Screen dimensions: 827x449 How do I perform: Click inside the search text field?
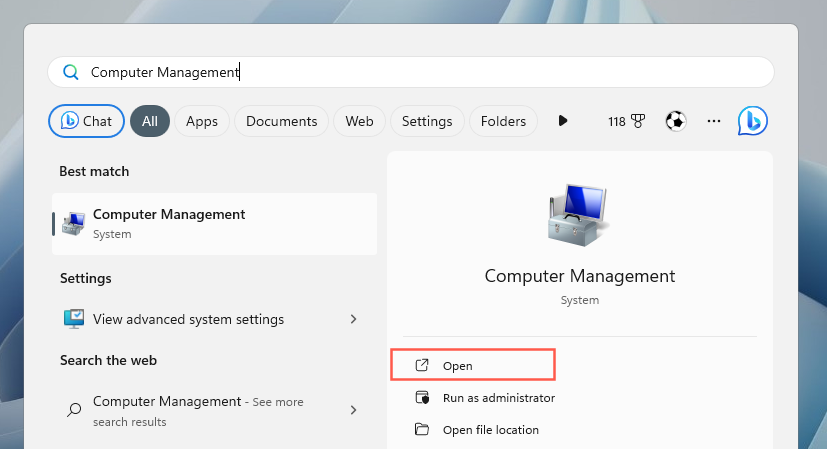450,72
